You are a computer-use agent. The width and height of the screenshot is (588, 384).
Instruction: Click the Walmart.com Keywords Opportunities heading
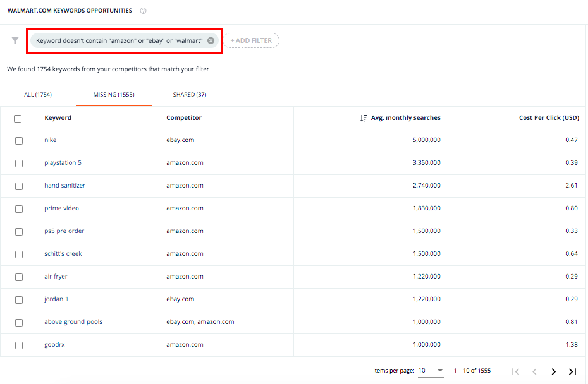pos(70,11)
